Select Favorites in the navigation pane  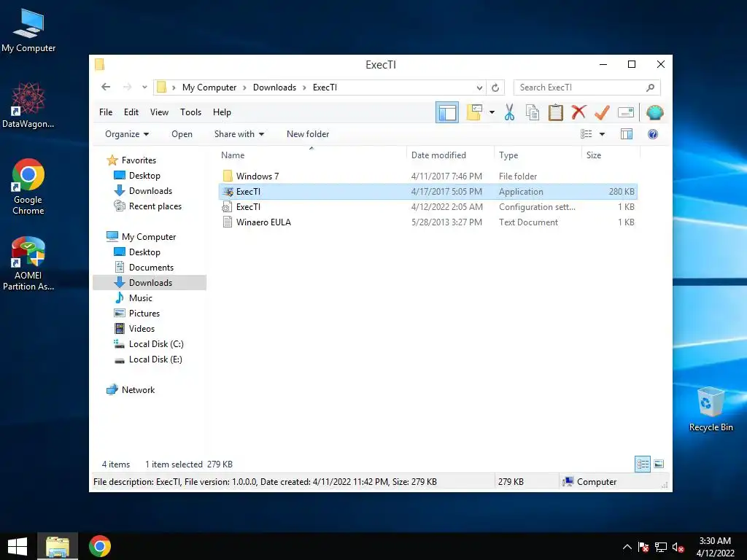(x=138, y=160)
